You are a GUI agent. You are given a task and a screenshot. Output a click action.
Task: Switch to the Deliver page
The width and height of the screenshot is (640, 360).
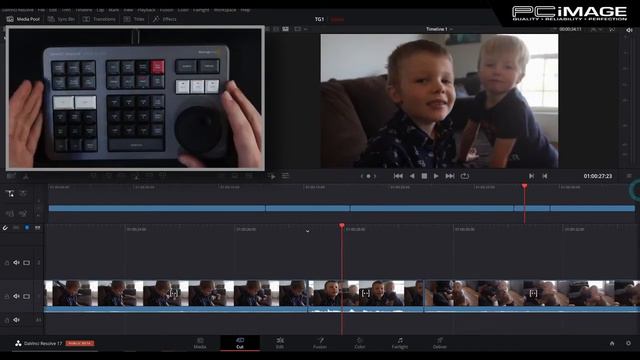tap(440, 343)
